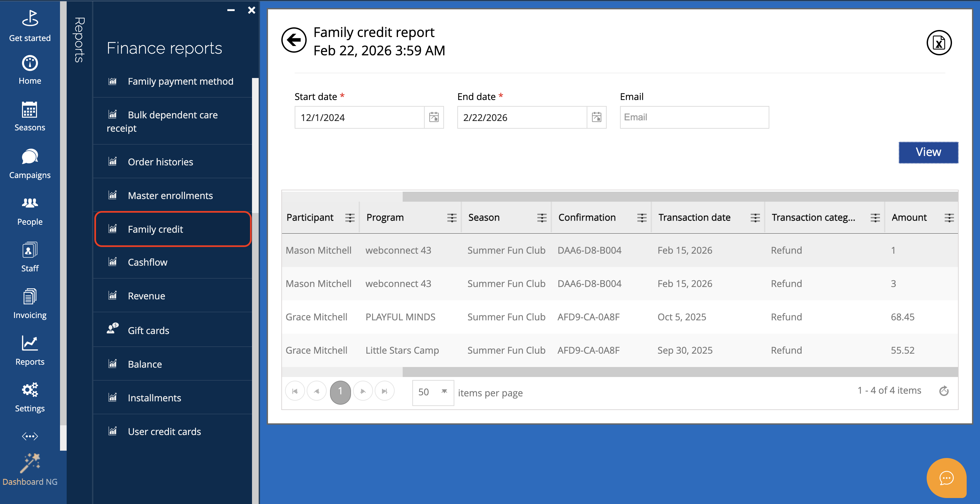
Task: Open Amount column menu
Action: tap(949, 218)
